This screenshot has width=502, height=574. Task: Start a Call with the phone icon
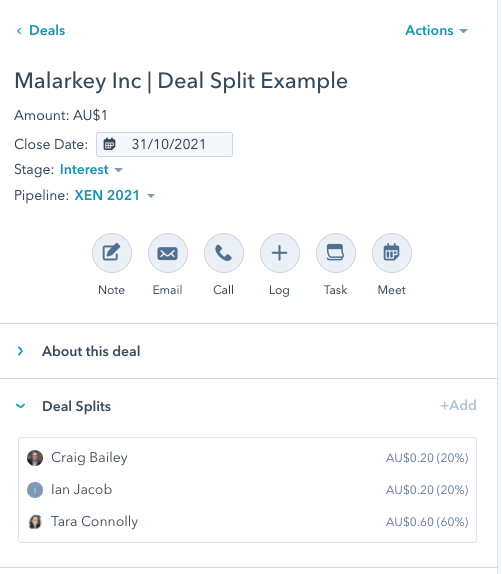tap(224, 253)
